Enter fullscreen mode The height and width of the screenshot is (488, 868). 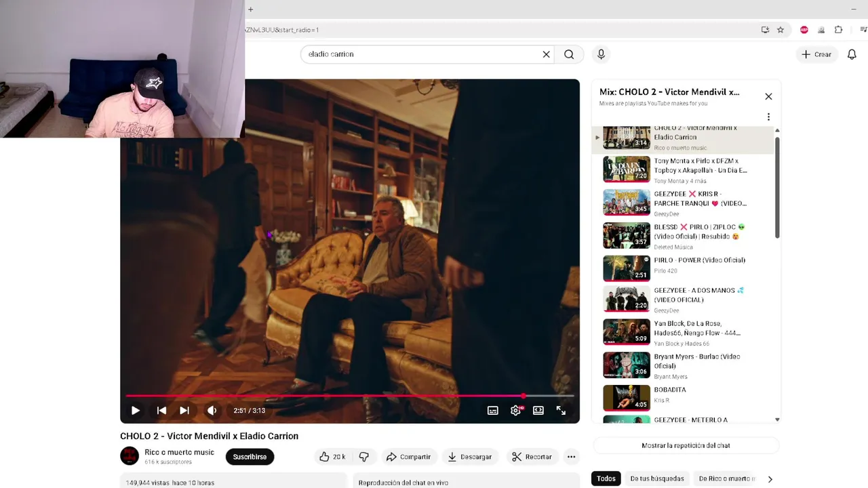[561, 410]
